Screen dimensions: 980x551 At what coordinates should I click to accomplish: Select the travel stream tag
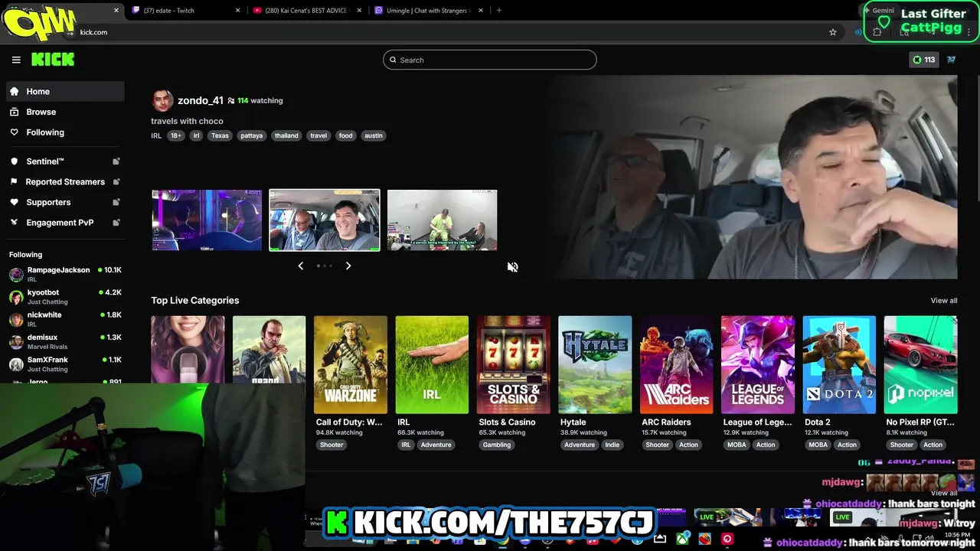(x=318, y=135)
